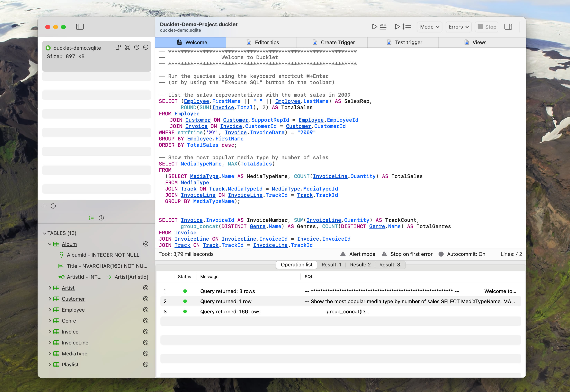This screenshot has width=570, height=392.
Task: Click the more options ellipsis icon on the database
Action: 146,47
